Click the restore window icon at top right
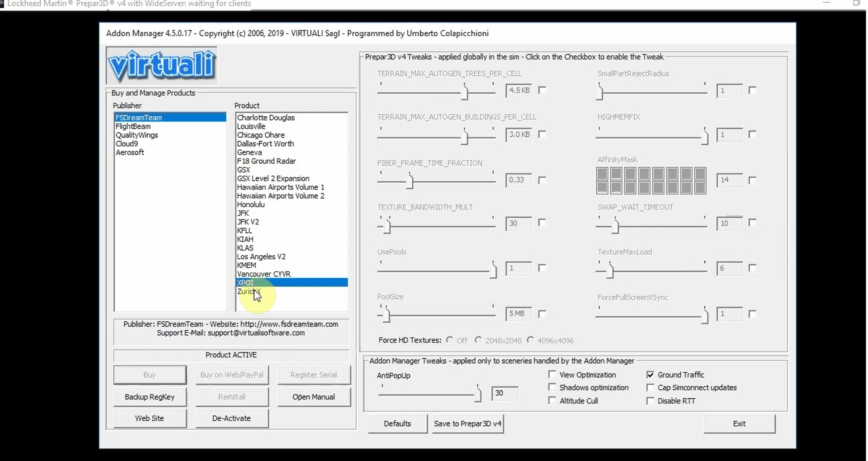868x461 pixels. tap(856, 3)
